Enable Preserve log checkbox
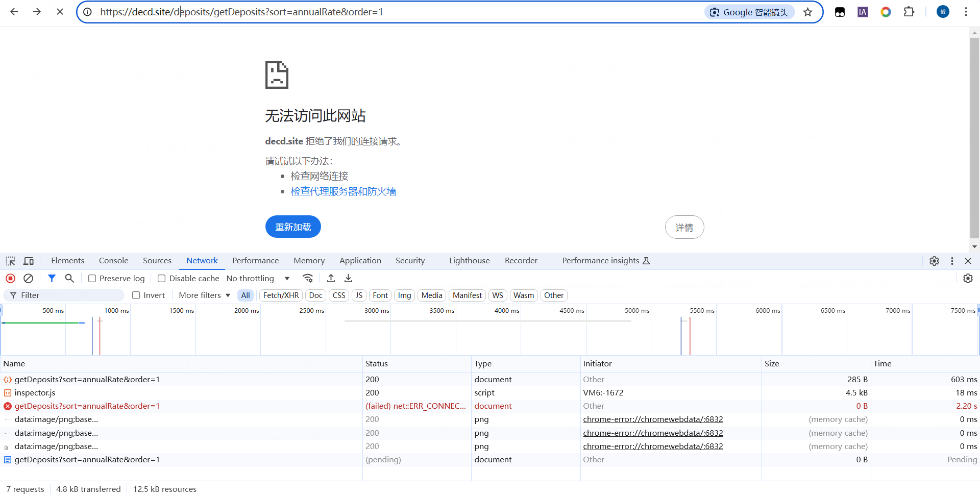Image resolution: width=980 pixels, height=497 pixels. (x=92, y=279)
